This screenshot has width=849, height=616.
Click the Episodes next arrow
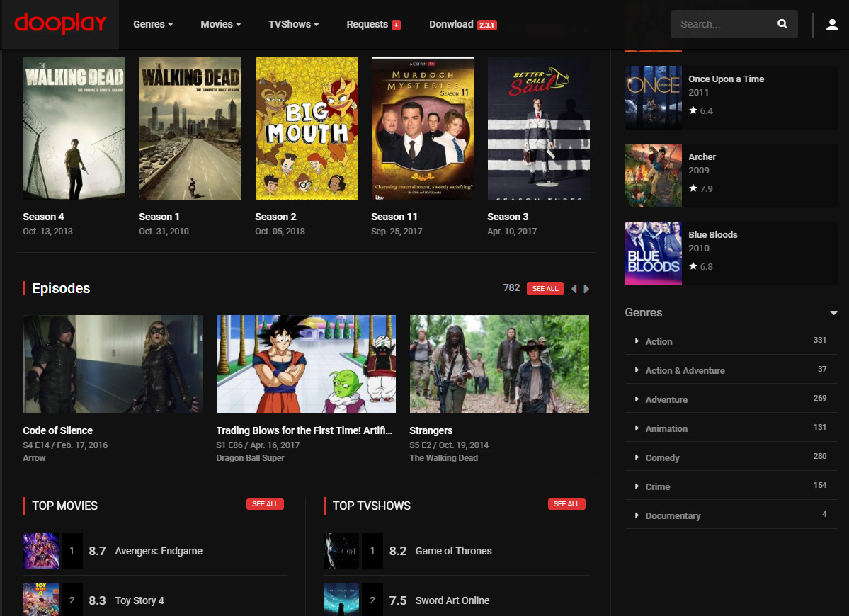(586, 289)
